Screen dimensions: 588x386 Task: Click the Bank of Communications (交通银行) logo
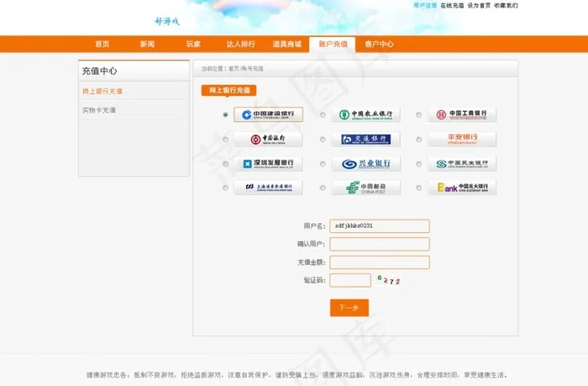[x=365, y=139]
